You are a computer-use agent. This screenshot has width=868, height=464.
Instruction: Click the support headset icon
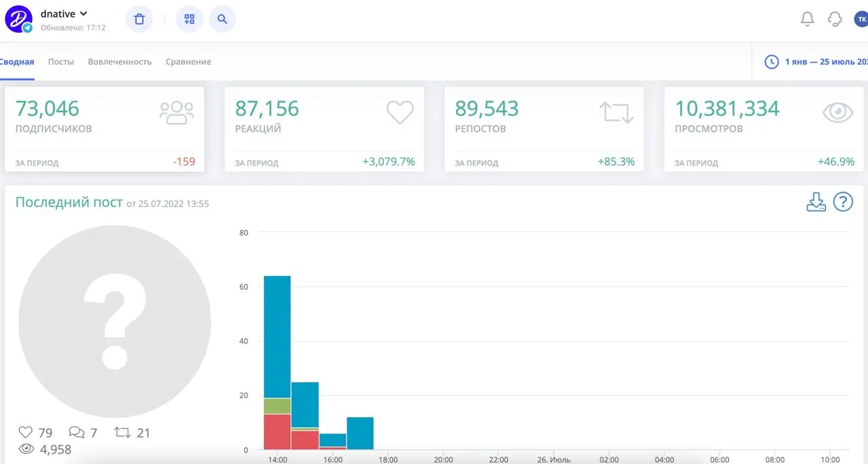click(x=835, y=19)
